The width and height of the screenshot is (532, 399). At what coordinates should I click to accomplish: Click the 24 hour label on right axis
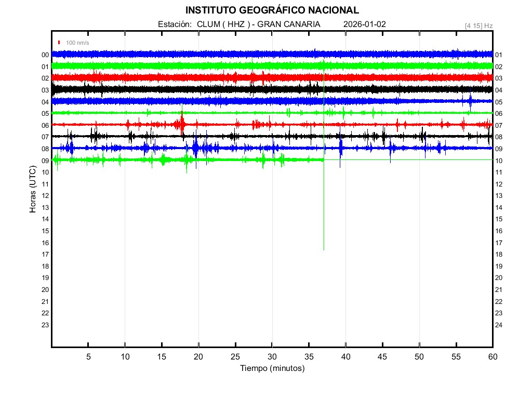(x=499, y=325)
